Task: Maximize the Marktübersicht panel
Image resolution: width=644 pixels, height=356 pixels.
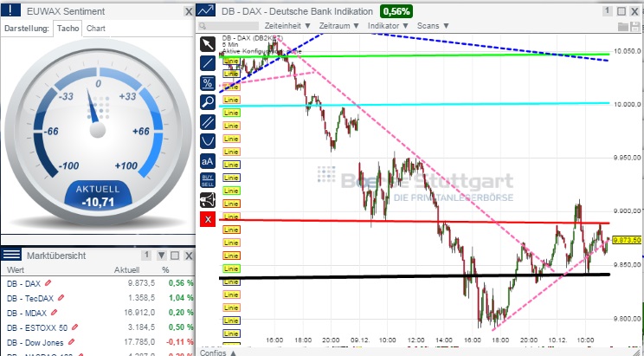Action: pos(175,256)
